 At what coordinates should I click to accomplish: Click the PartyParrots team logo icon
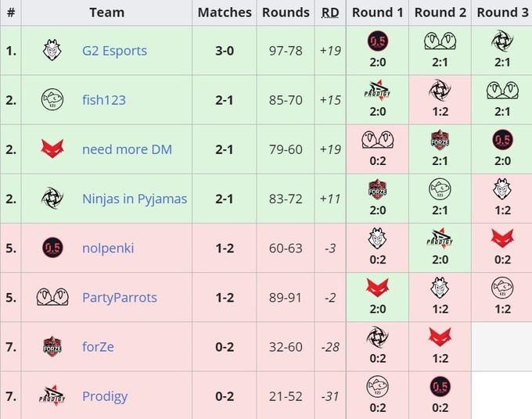click(52, 297)
